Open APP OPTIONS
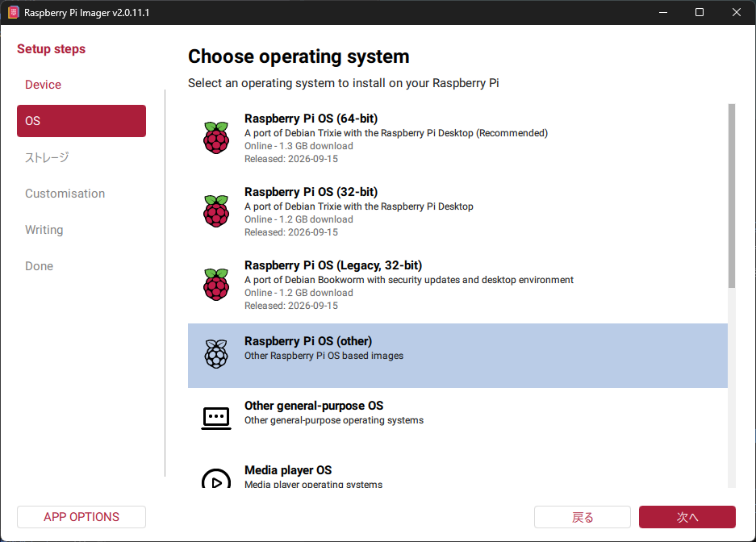Viewport: 756px width, 542px height. tap(81, 517)
